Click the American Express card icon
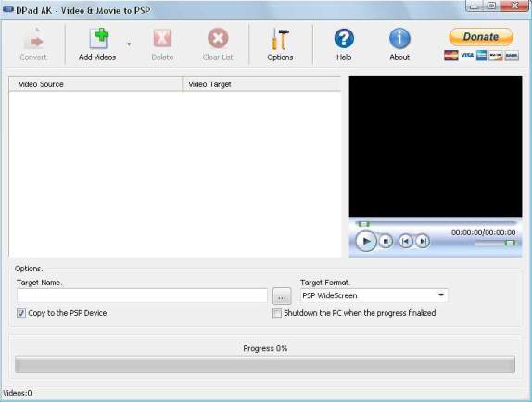Image resolution: width=532 pixels, height=402 pixels. coord(481,56)
